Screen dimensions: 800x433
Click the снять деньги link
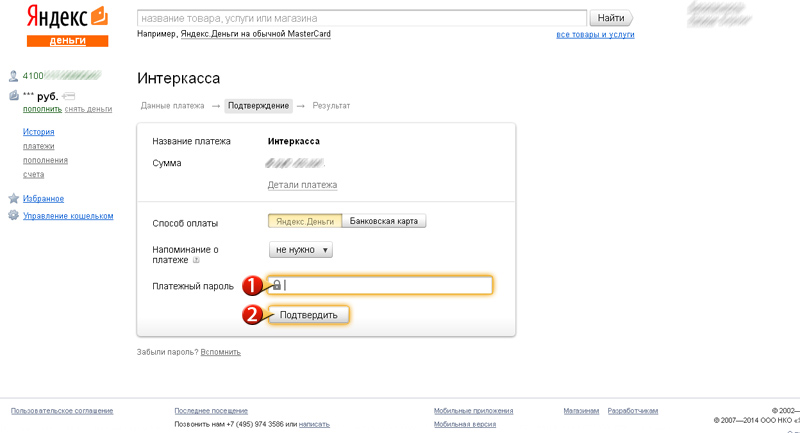(88, 109)
